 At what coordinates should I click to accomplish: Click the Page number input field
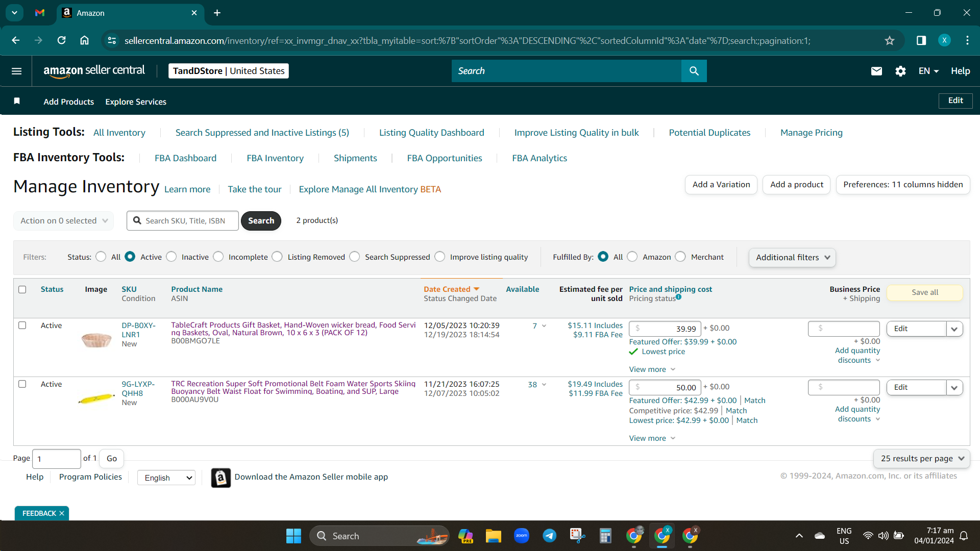[57, 459]
